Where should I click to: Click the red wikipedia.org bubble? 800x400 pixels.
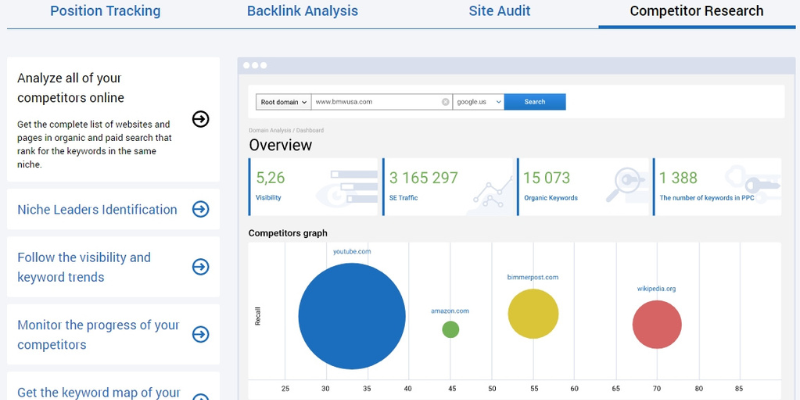pyautogui.click(x=657, y=324)
